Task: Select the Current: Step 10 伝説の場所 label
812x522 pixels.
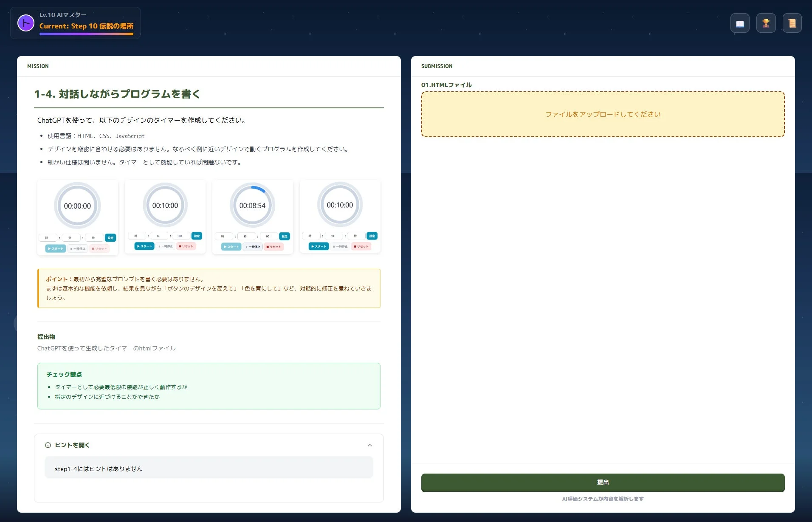Action: (x=86, y=26)
